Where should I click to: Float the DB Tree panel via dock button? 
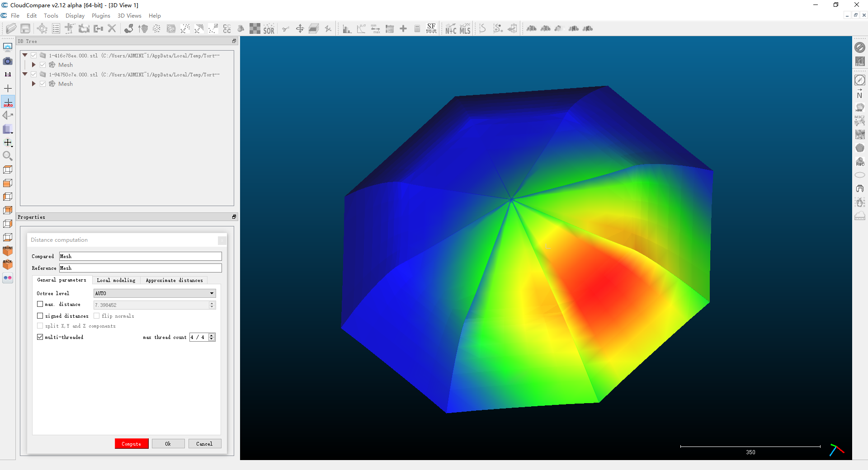coord(234,41)
